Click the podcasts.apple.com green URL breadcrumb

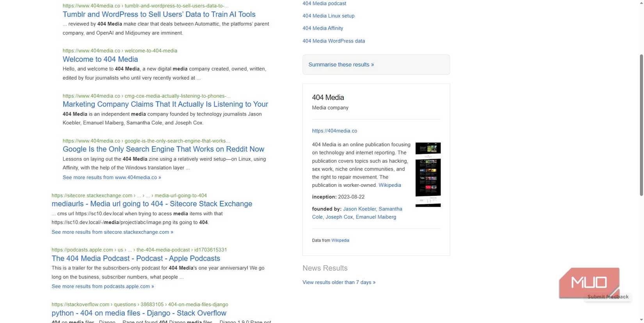tap(139, 250)
